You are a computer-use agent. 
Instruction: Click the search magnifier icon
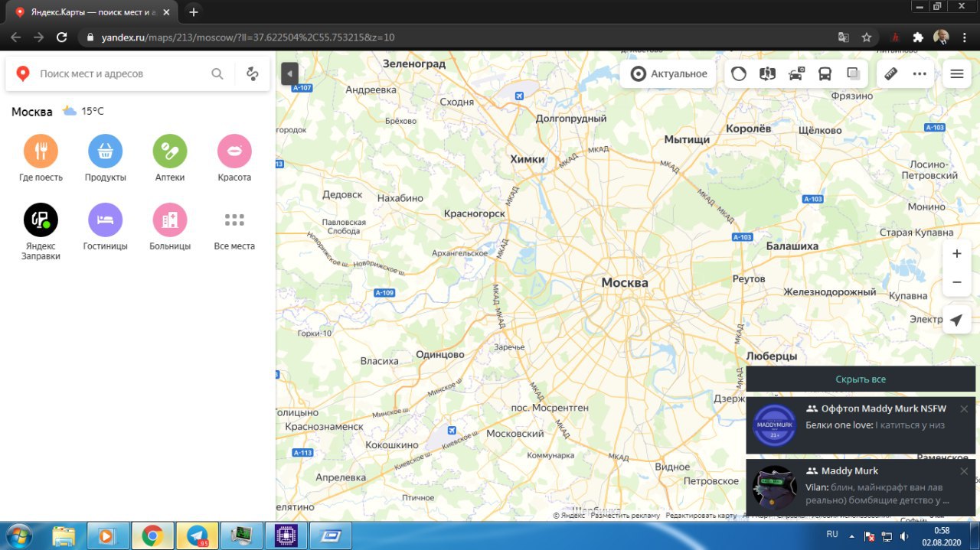click(217, 73)
